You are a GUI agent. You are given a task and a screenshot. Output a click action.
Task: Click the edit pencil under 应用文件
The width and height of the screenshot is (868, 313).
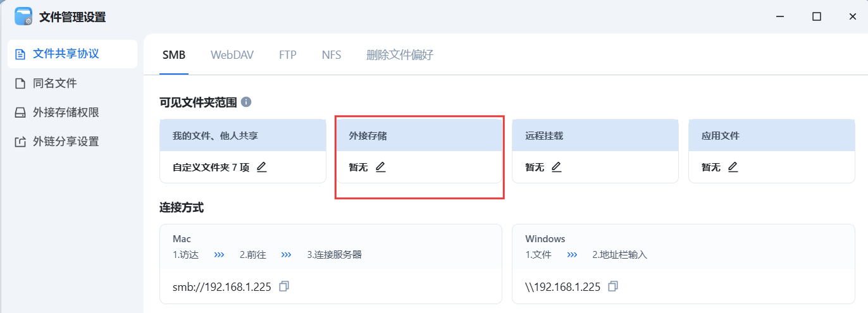tap(733, 168)
